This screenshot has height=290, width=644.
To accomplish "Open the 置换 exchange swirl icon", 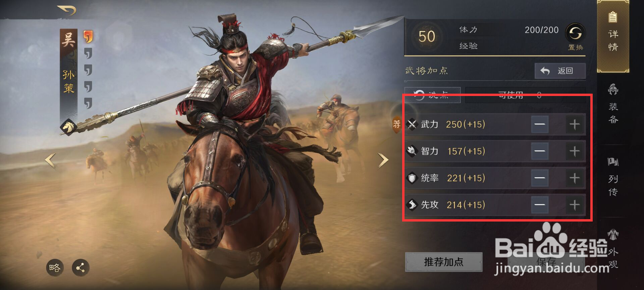I will click(575, 33).
